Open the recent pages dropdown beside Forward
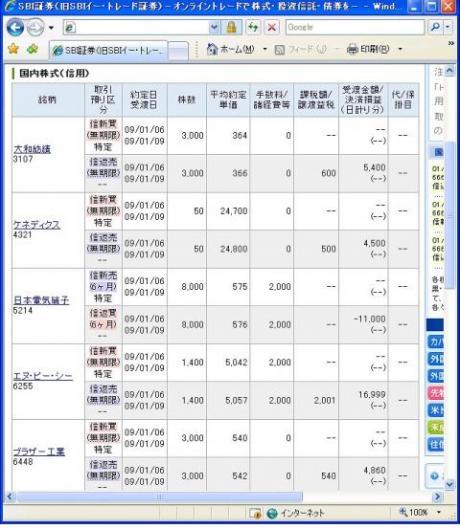 pyautogui.click(x=51, y=28)
